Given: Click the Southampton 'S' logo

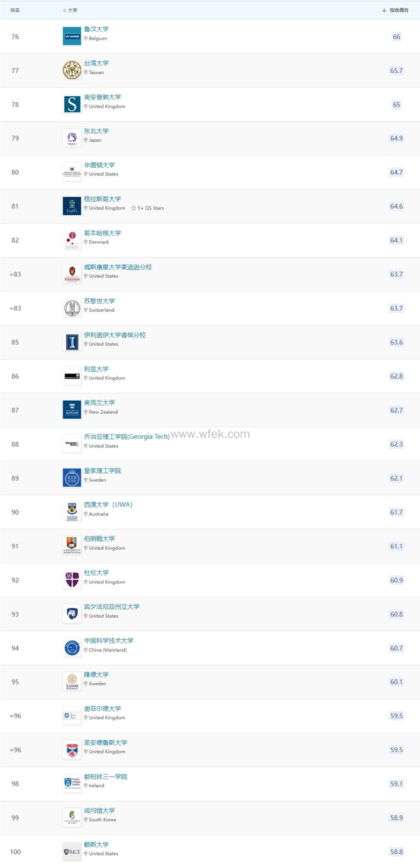Looking at the screenshot, I should pos(72,104).
